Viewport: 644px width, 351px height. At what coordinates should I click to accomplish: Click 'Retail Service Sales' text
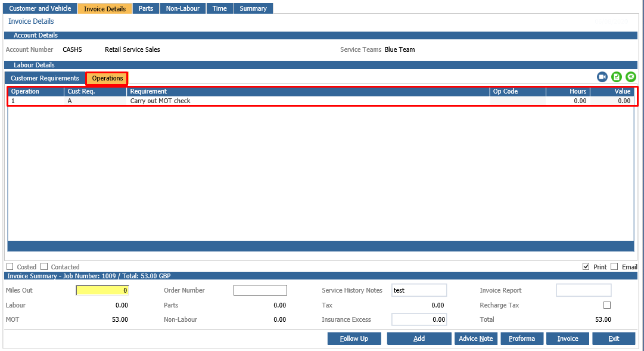[132, 49]
